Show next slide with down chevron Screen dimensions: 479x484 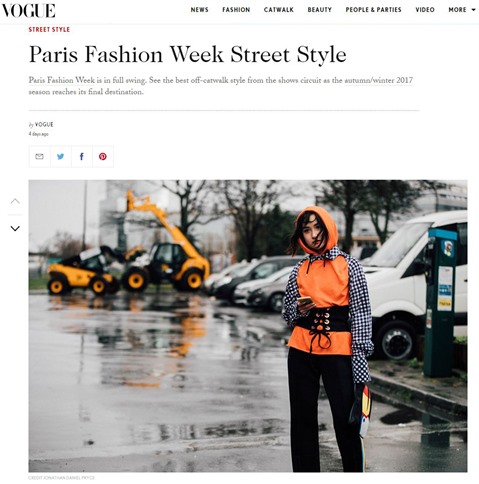click(15, 228)
